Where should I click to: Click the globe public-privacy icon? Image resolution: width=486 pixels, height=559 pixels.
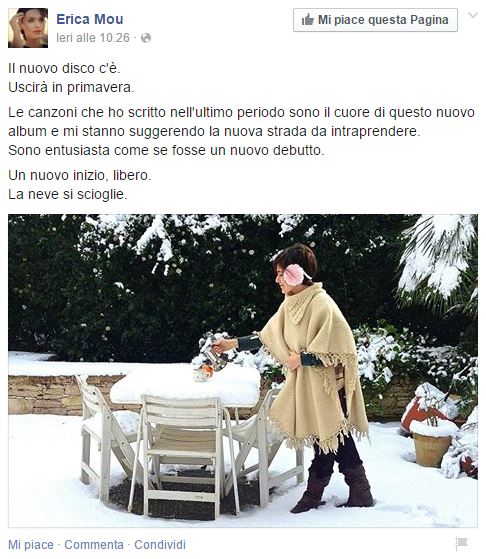pos(146,38)
